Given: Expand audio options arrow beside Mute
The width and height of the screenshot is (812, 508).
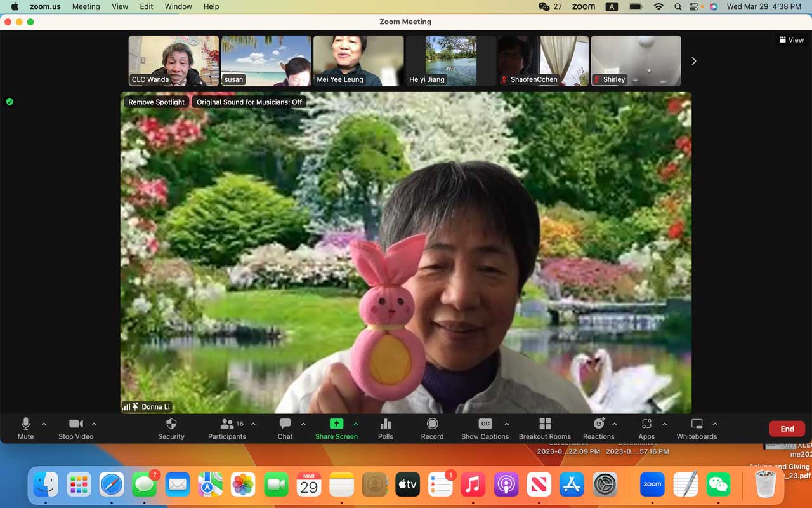Looking at the screenshot, I should [x=44, y=424].
